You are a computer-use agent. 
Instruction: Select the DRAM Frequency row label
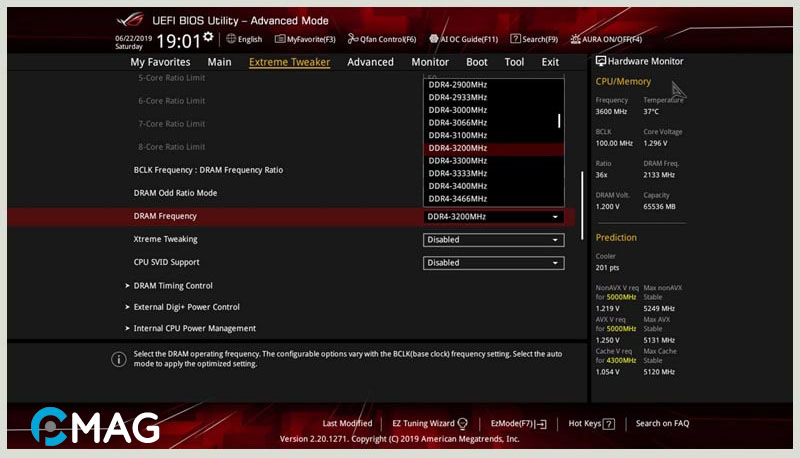(x=165, y=216)
